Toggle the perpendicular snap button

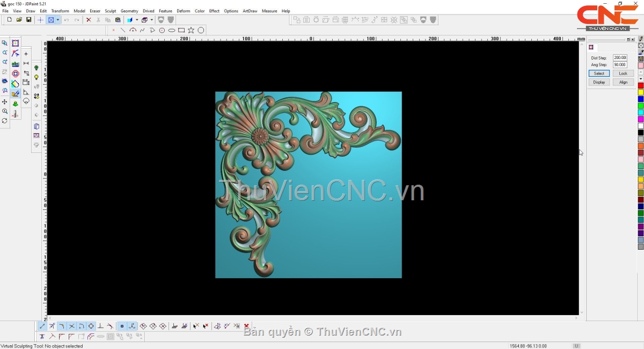point(100,326)
